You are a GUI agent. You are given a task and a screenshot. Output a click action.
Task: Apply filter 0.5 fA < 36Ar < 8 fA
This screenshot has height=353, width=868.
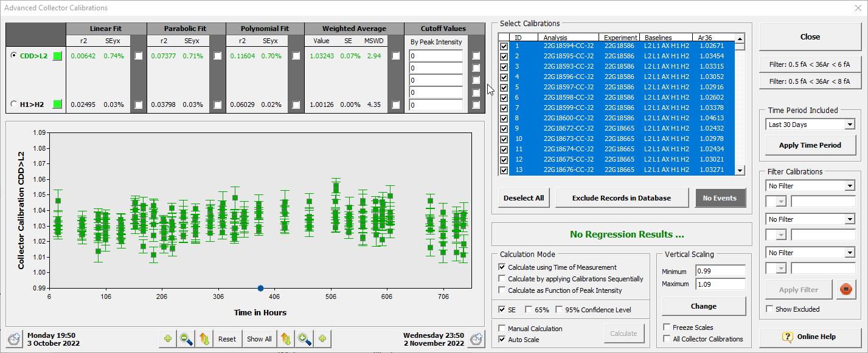pos(810,81)
